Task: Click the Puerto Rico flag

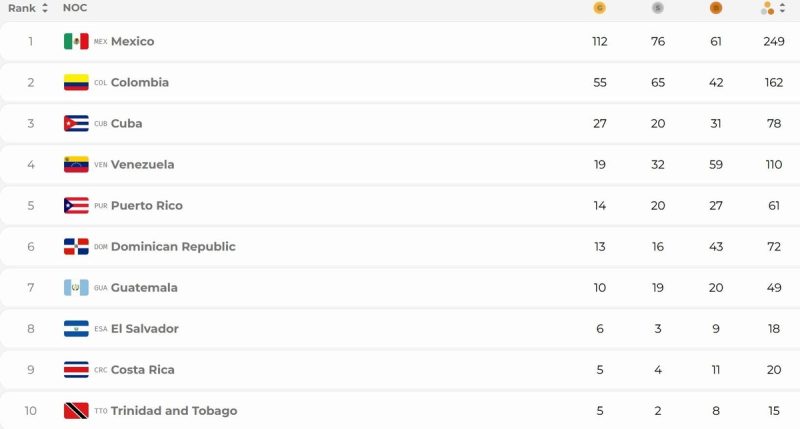Action: (x=76, y=206)
